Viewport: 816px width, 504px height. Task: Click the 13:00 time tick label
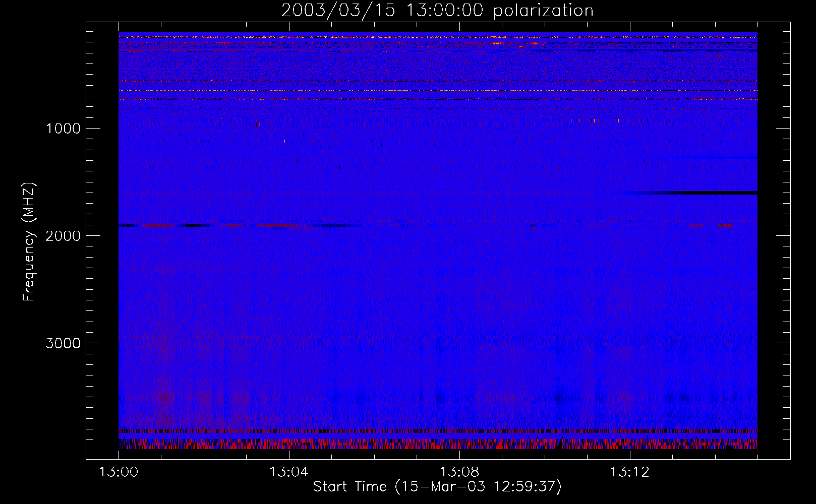119,472
